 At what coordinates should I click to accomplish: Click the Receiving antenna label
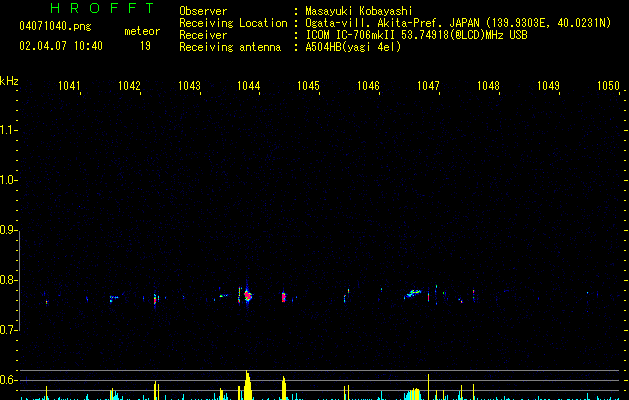click(x=230, y=47)
